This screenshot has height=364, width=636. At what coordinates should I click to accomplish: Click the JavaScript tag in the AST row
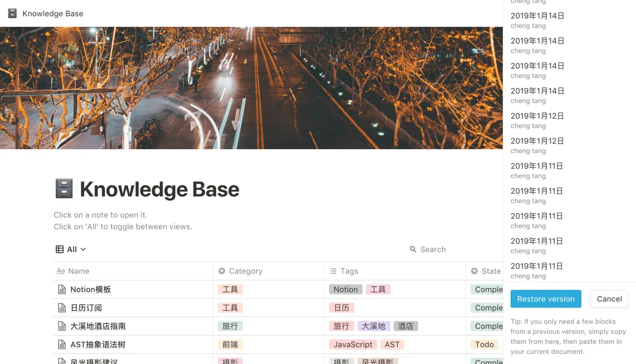point(353,345)
